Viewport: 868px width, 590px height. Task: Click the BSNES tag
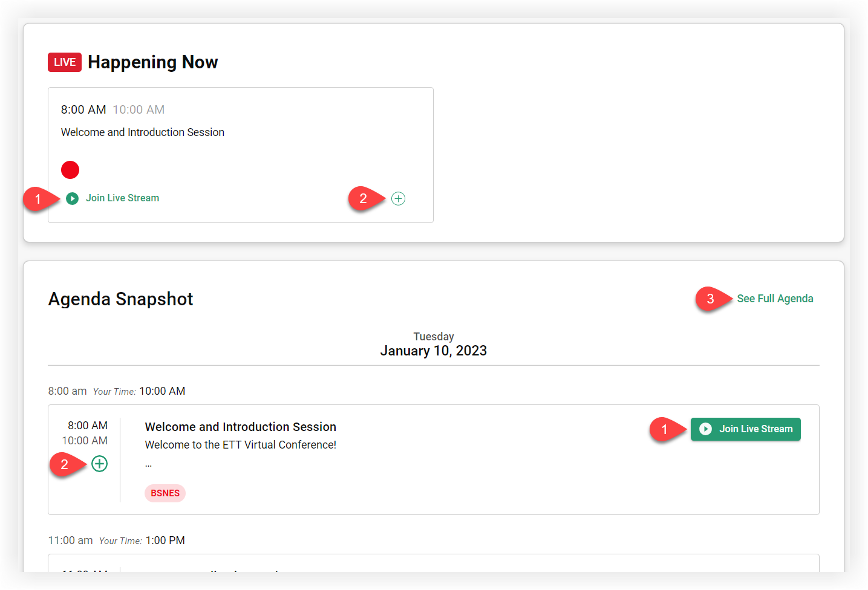click(x=165, y=493)
